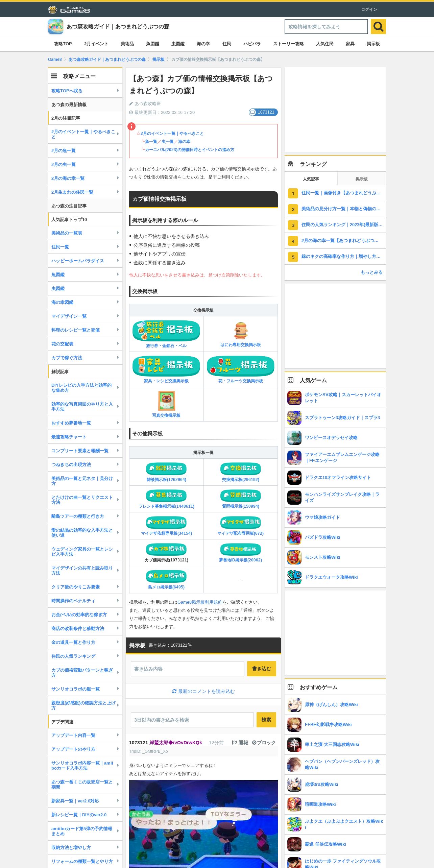Screen dimensions: 434x868
Task: Open ランキング rank 3 住民の人気ランキング
Action: (342, 225)
